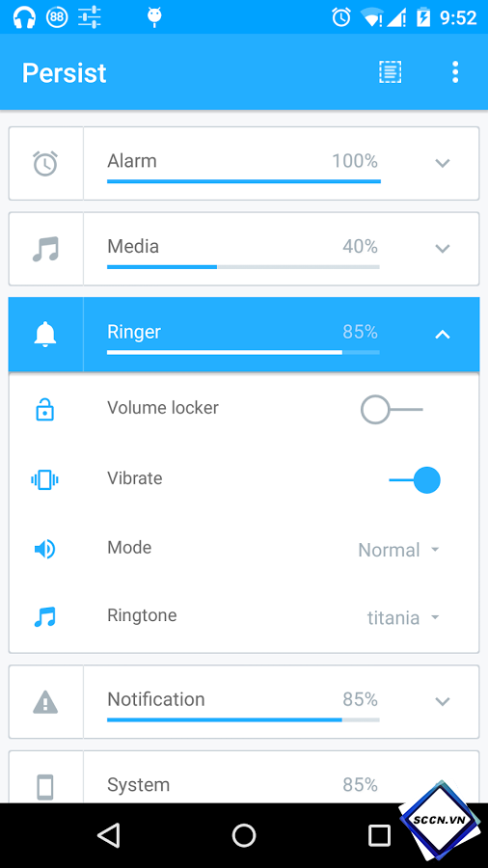Collapse the Ringer volume card

coord(442,334)
